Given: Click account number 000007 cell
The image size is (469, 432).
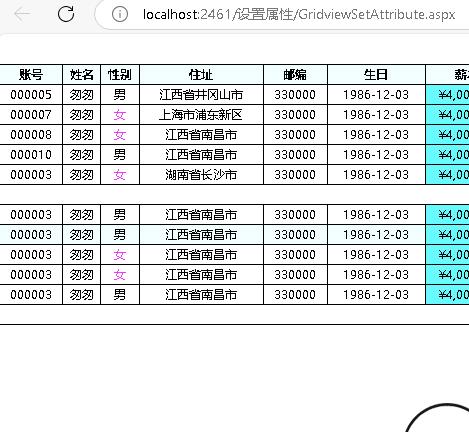Looking at the screenshot, I should pos(31,115).
